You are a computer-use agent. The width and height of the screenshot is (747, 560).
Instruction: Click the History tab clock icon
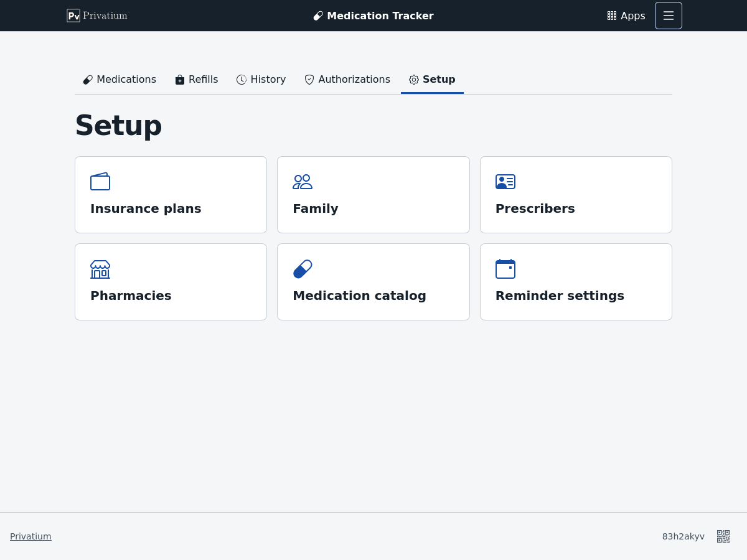(x=242, y=80)
